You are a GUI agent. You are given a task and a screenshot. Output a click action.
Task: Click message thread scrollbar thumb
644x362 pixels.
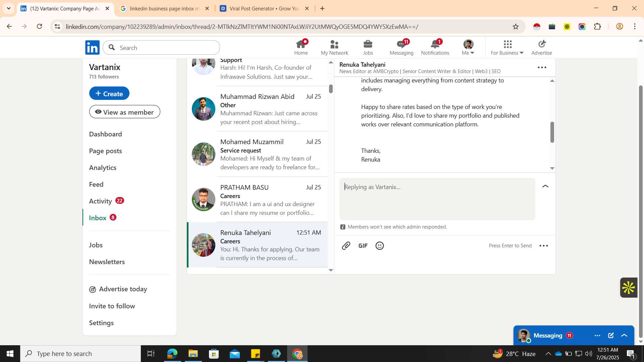click(x=552, y=132)
